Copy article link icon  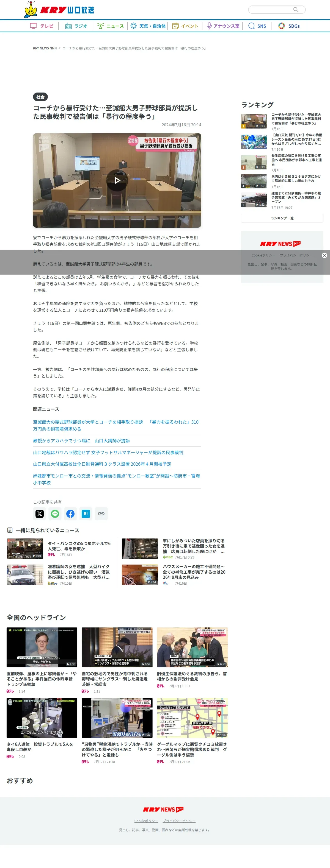click(101, 513)
